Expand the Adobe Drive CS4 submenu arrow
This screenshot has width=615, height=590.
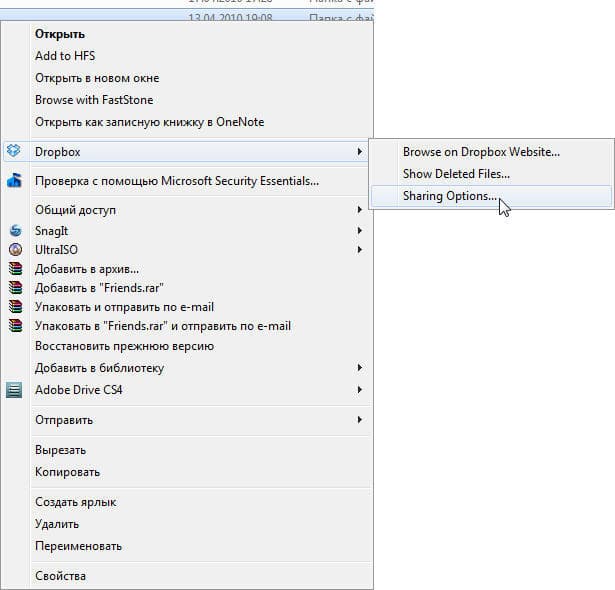[x=360, y=390]
